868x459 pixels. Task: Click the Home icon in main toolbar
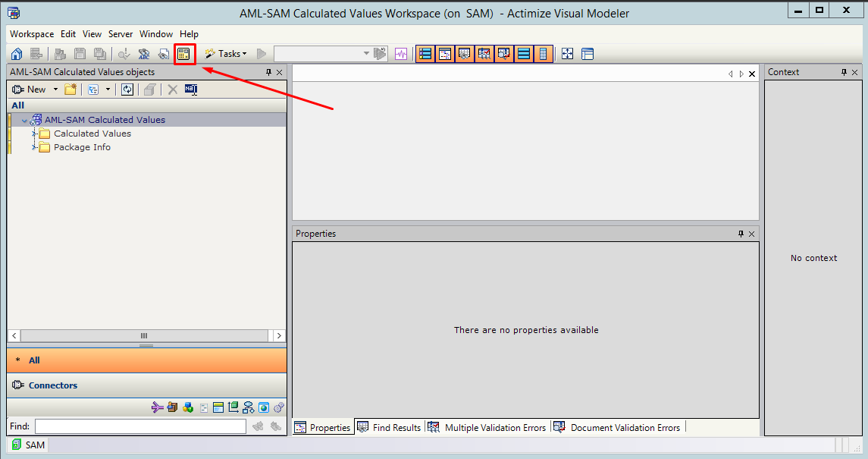coord(17,54)
